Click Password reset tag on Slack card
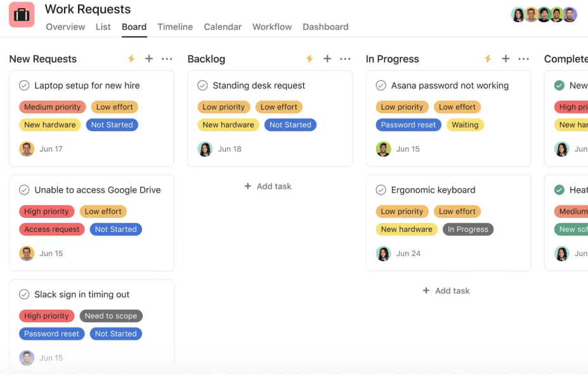 pos(52,334)
